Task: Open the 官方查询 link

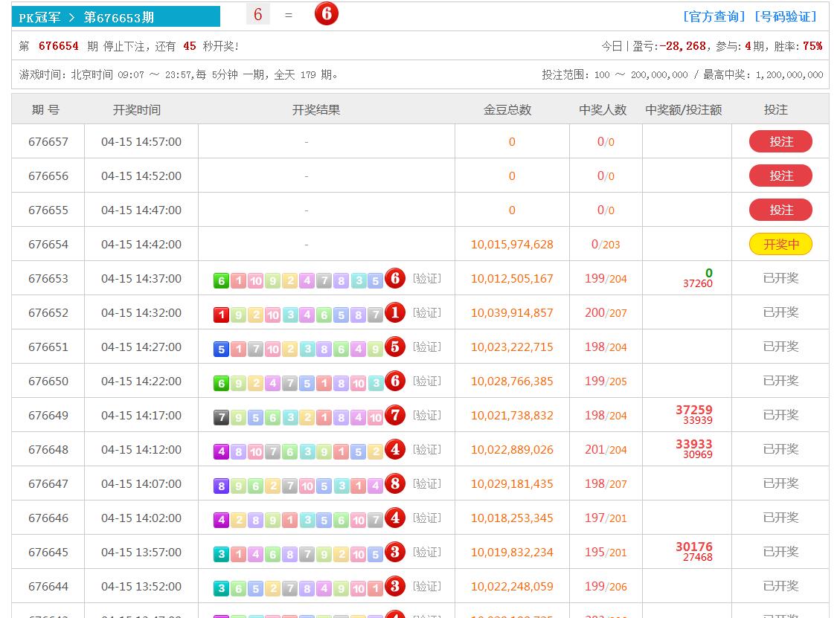Action: click(714, 16)
